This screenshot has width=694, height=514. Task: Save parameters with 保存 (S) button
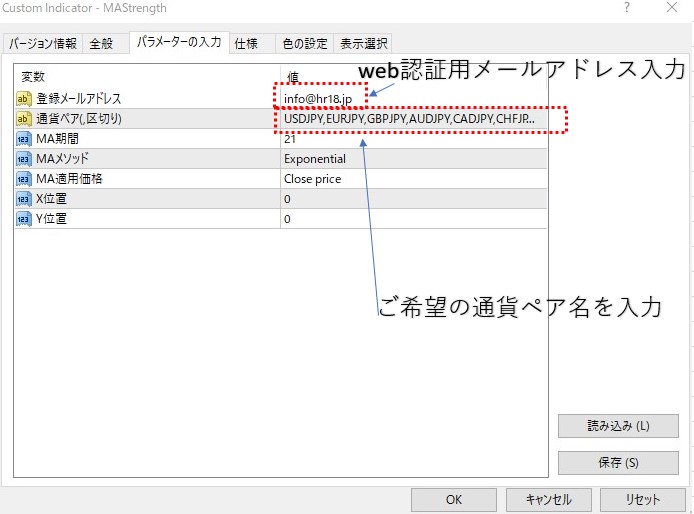(x=618, y=463)
